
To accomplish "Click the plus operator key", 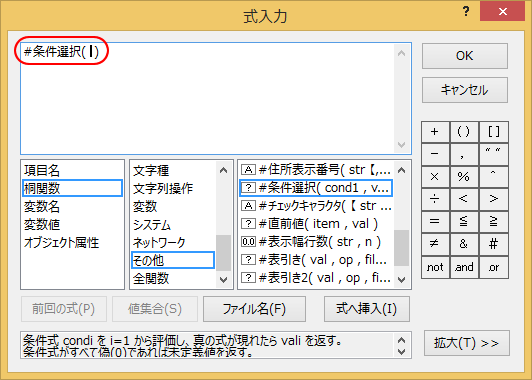I will [x=435, y=132].
